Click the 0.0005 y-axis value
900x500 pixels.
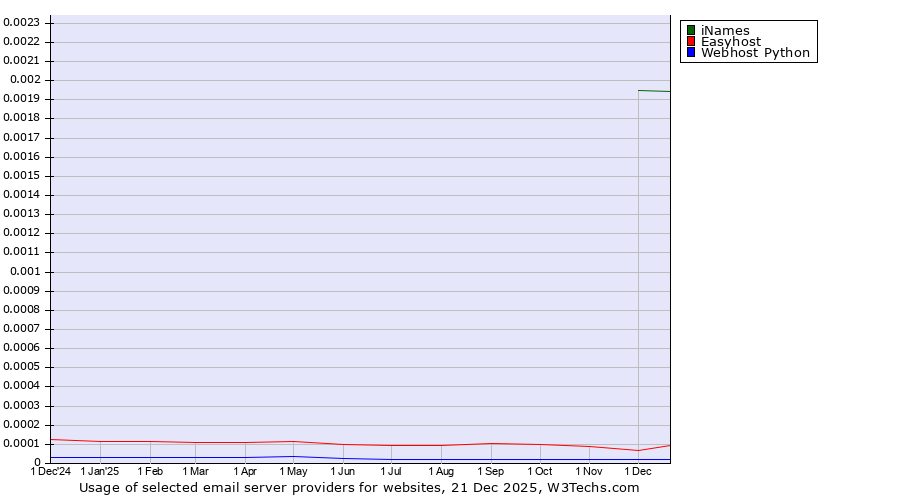[21, 366]
